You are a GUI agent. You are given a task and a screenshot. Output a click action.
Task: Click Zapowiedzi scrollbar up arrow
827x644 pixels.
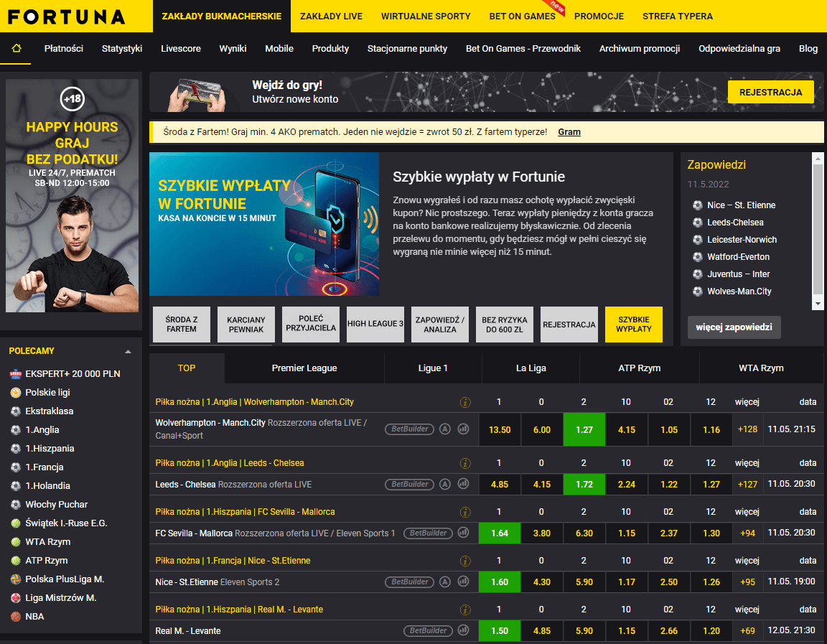pyautogui.click(x=818, y=158)
